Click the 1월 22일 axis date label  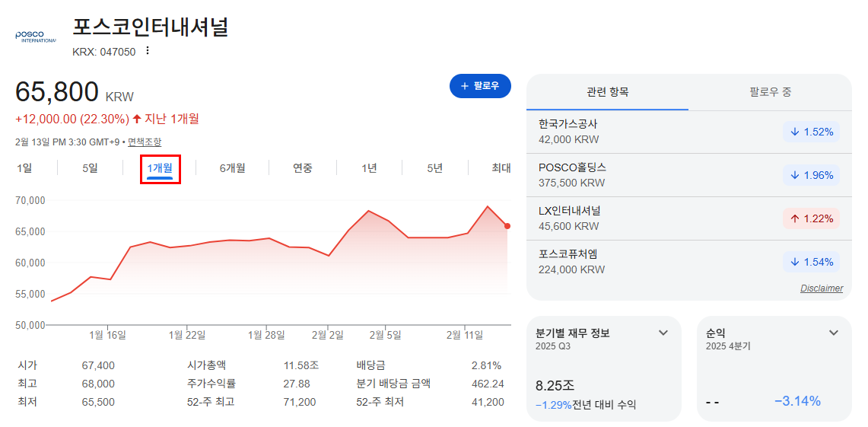click(187, 334)
